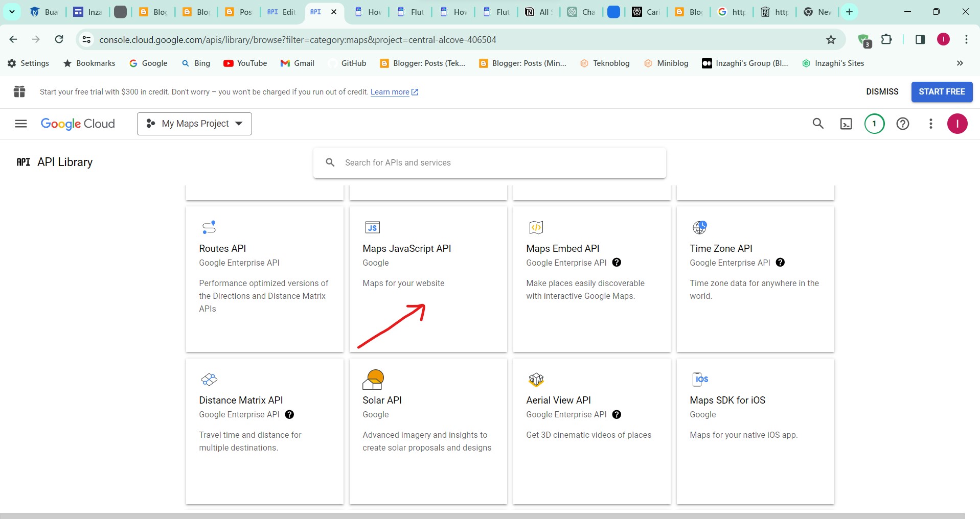Reload the page in the browser
The height and width of the screenshot is (519, 980).
click(59, 39)
